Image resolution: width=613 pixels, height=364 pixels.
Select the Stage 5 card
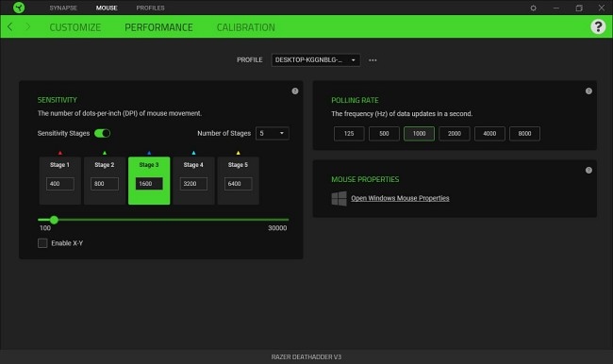click(238, 181)
